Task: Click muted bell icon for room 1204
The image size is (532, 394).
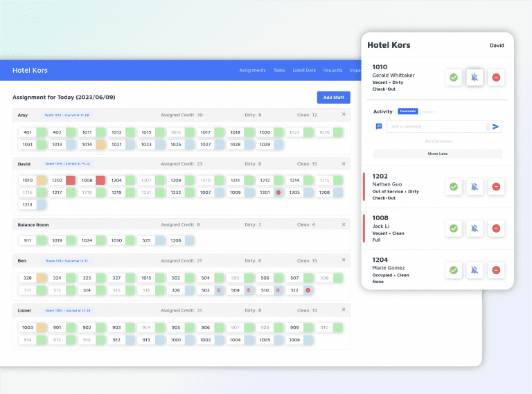Action: click(475, 269)
